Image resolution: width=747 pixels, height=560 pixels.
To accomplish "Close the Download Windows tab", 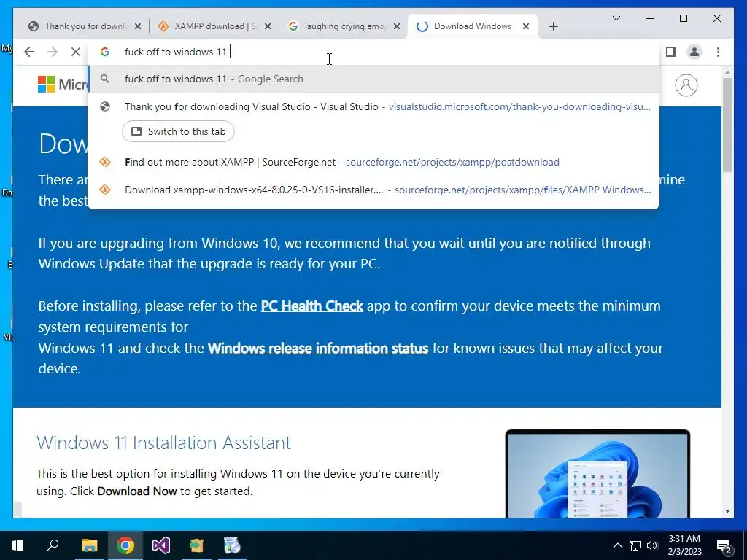I will click(526, 26).
